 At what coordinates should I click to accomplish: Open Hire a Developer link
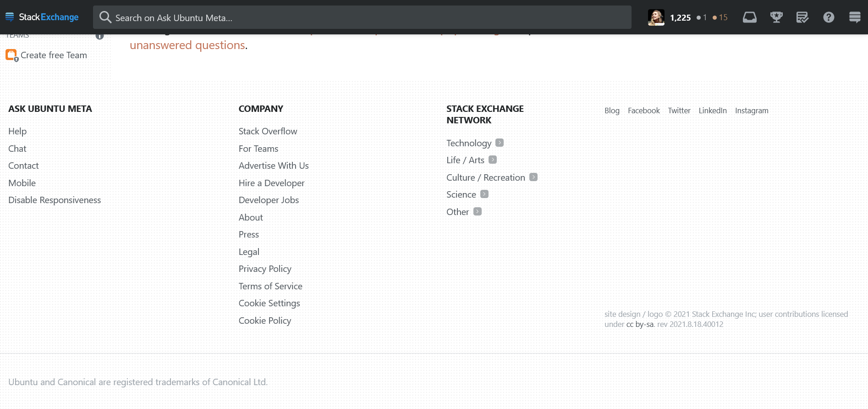coord(271,183)
